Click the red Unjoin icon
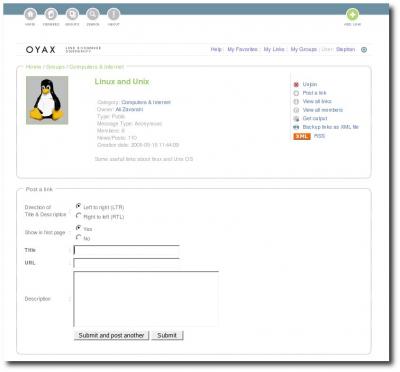The image size is (400, 372). click(296, 84)
